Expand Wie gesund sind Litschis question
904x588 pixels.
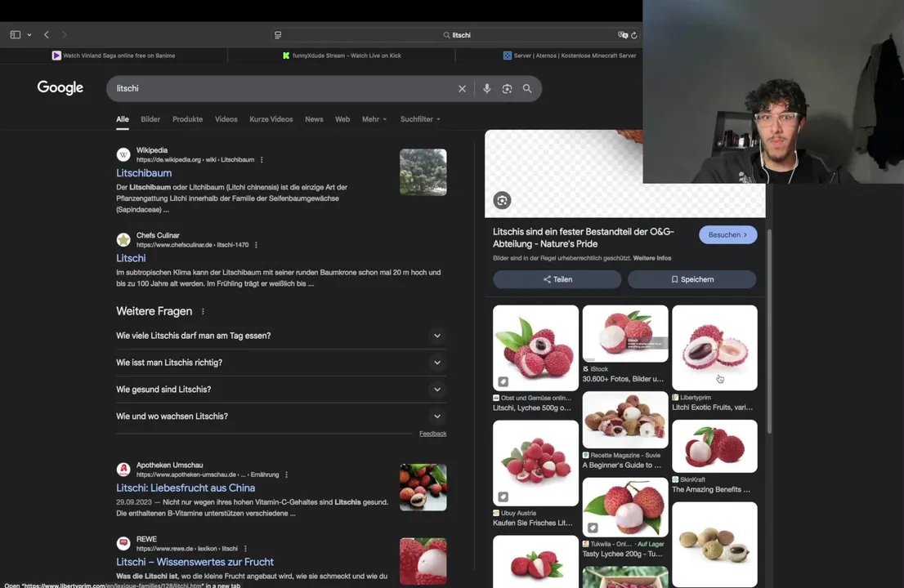[281, 390]
